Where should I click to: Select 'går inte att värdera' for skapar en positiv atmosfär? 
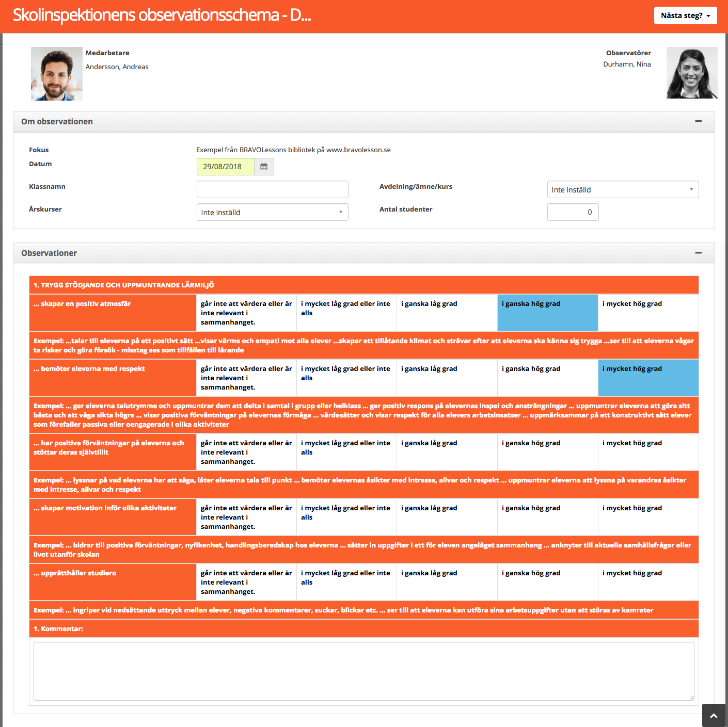click(246, 313)
